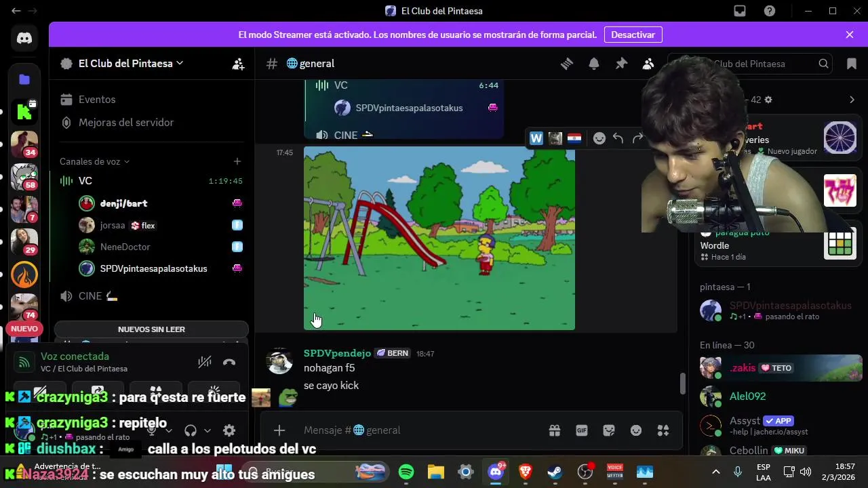Open the attachment plus menu
The height and width of the screenshot is (488, 868).
tap(279, 430)
